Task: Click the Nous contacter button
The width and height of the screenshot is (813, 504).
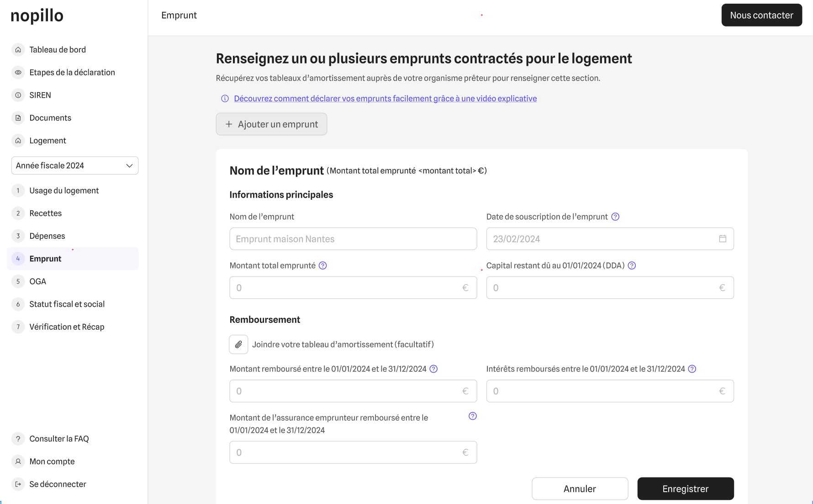Action: pyautogui.click(x=761, y=15)
